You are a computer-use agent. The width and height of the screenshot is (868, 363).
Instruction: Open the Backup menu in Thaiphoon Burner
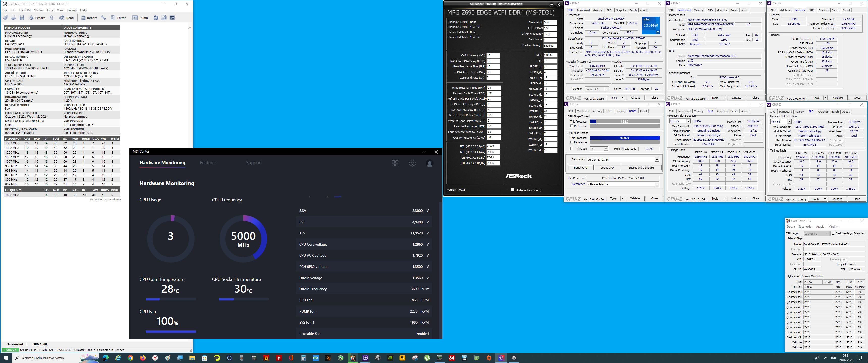click(71, 10)
